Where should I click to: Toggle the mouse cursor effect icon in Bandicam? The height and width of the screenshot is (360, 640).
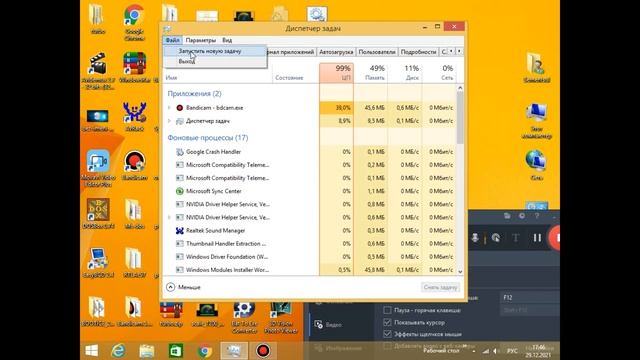496,238
